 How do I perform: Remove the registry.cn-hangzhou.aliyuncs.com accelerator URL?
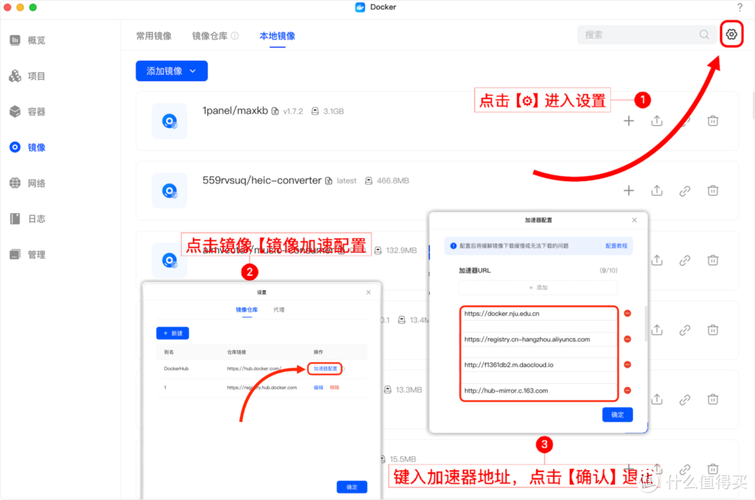627,339
